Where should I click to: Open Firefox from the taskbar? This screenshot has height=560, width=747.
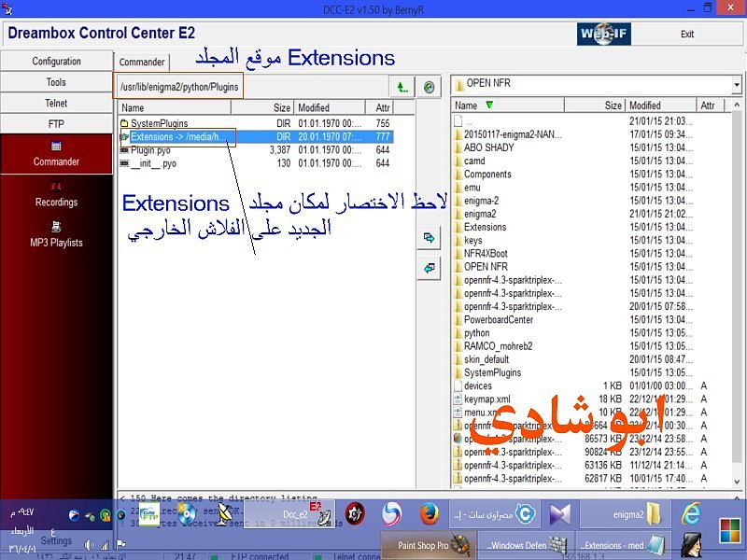tap(429, 514)
